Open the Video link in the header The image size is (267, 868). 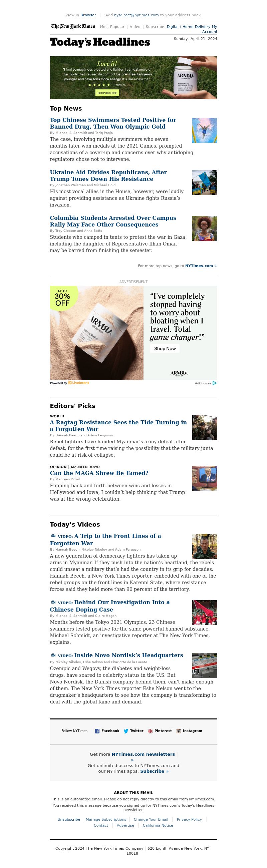[135, 27]
